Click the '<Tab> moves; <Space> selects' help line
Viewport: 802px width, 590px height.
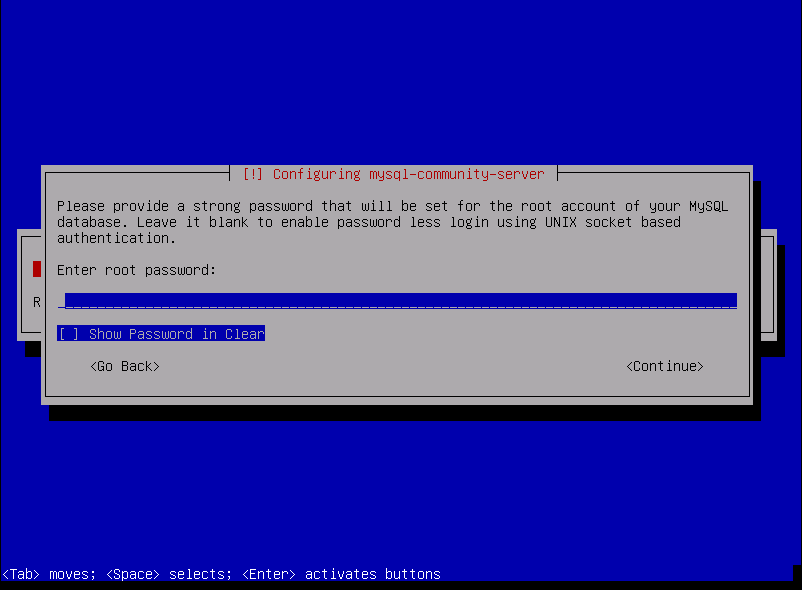(221, 574)
